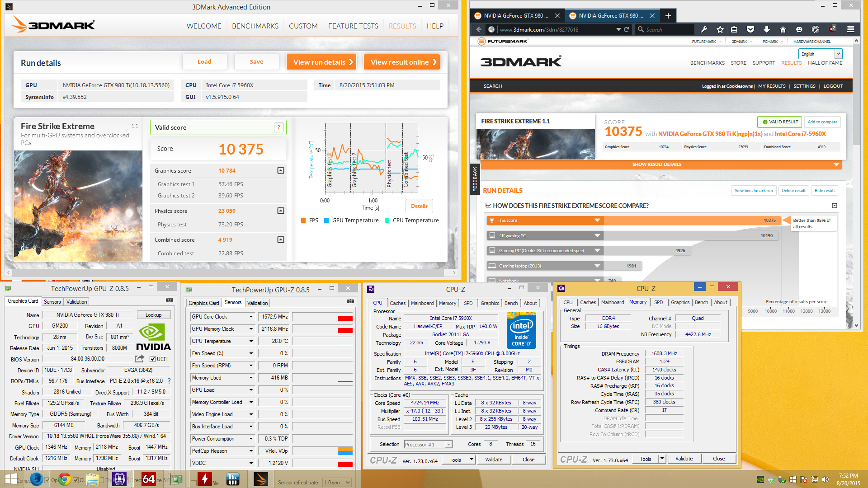Image resolution: width=868 pixels, height=488 pixels.
Task: Click View result online button
Action: click(402, 62)
